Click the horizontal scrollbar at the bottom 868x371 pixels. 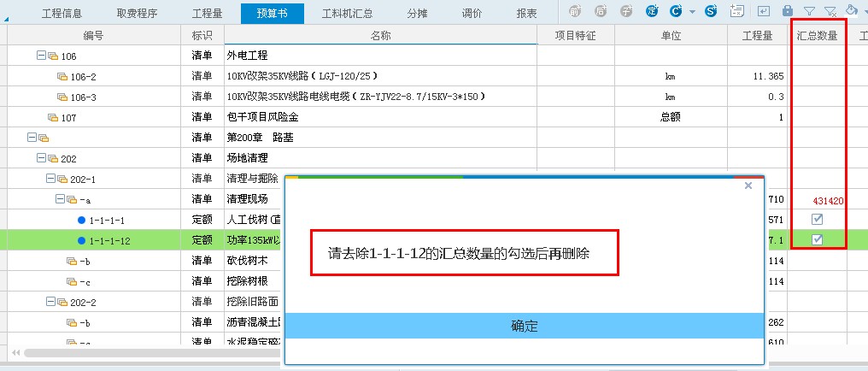(152, 353)
